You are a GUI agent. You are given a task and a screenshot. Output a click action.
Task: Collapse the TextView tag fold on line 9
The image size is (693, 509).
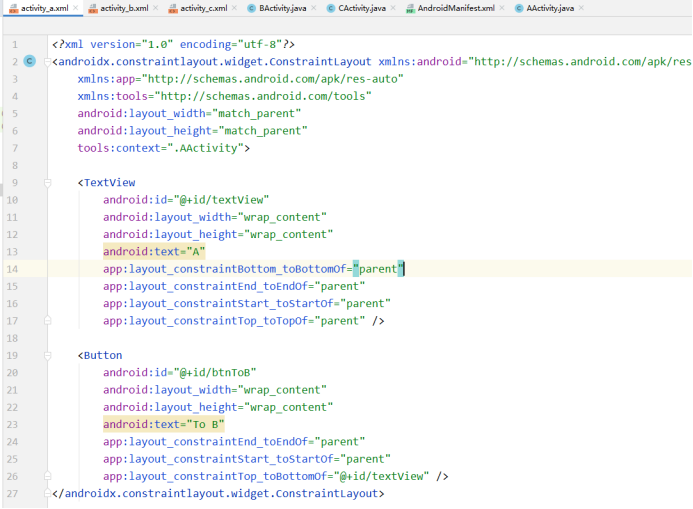coord(47,183)
